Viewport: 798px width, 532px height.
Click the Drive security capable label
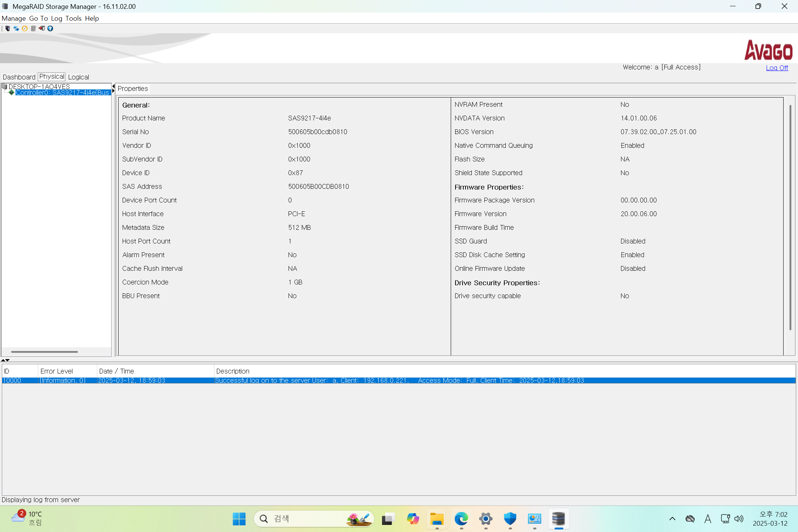click(488, 296)
